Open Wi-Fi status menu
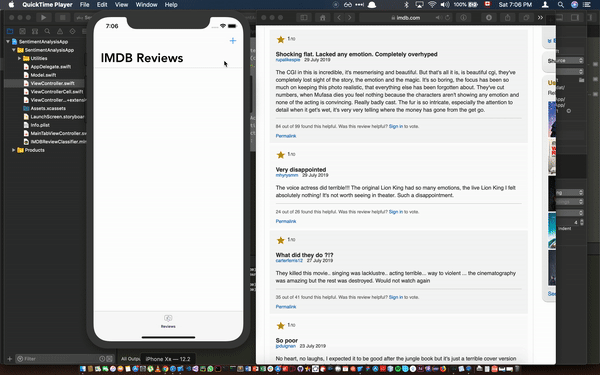 432,5
